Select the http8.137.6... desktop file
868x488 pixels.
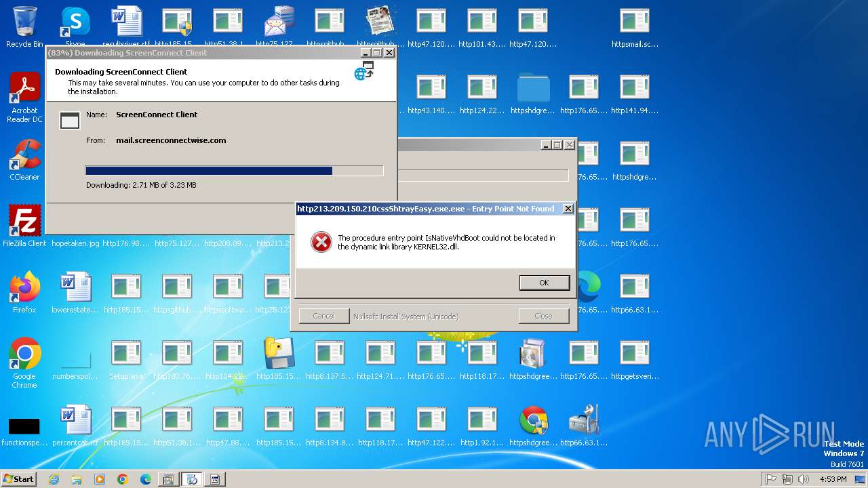[x=330, y=359]
